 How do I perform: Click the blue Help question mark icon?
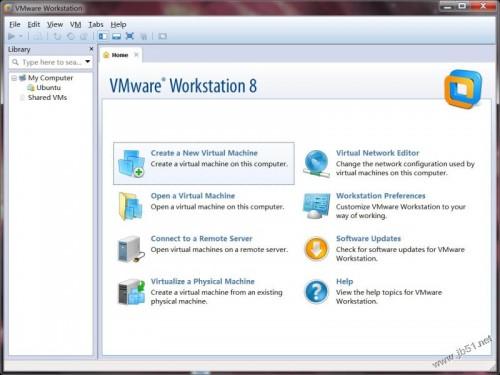[x=316, y=292]
